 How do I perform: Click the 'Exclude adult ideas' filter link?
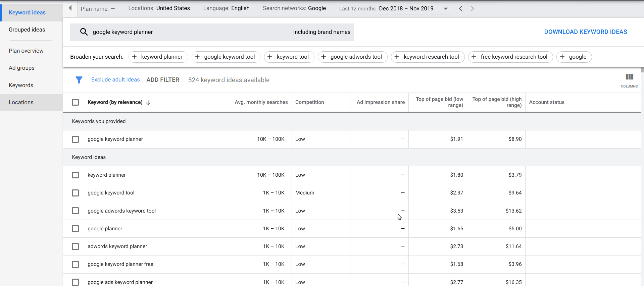click(x=115, y=79)
